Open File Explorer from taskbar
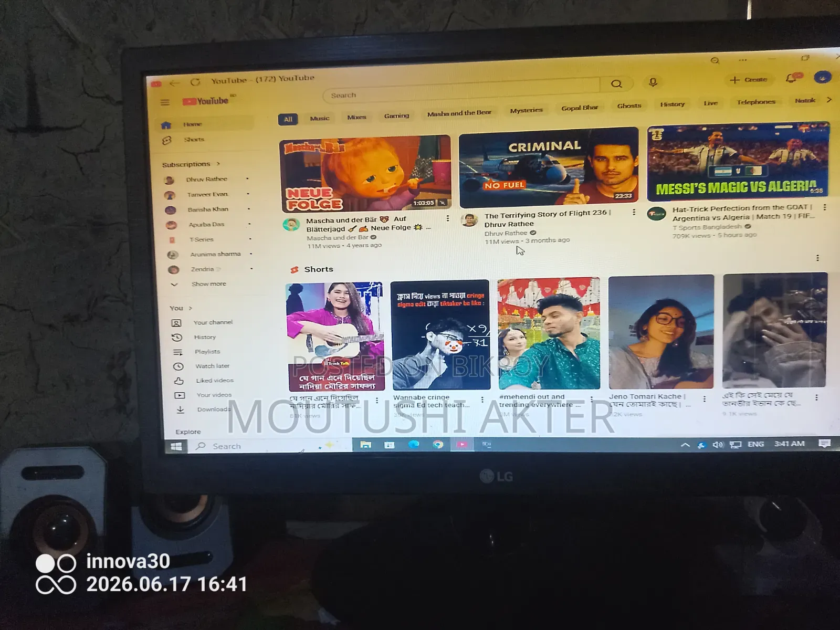The width and height of the screenshot is (840, 630). point(366,445)
